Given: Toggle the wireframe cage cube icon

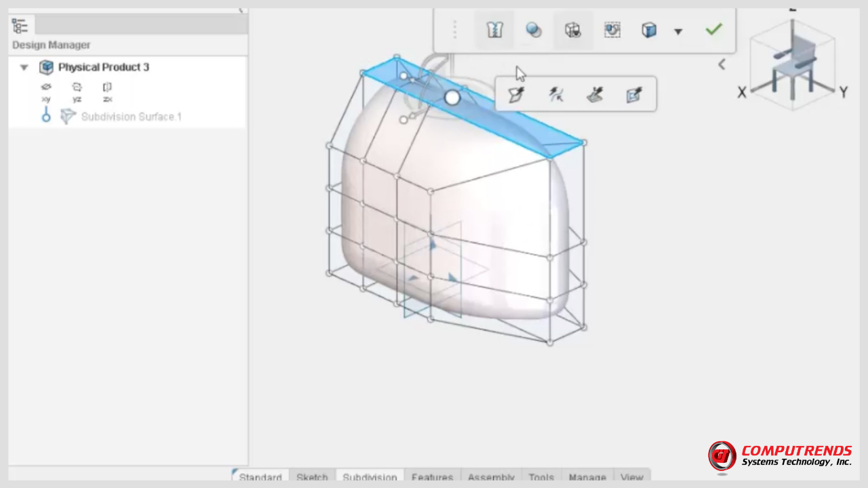Looking at the screenshot, I should [573, 30].
